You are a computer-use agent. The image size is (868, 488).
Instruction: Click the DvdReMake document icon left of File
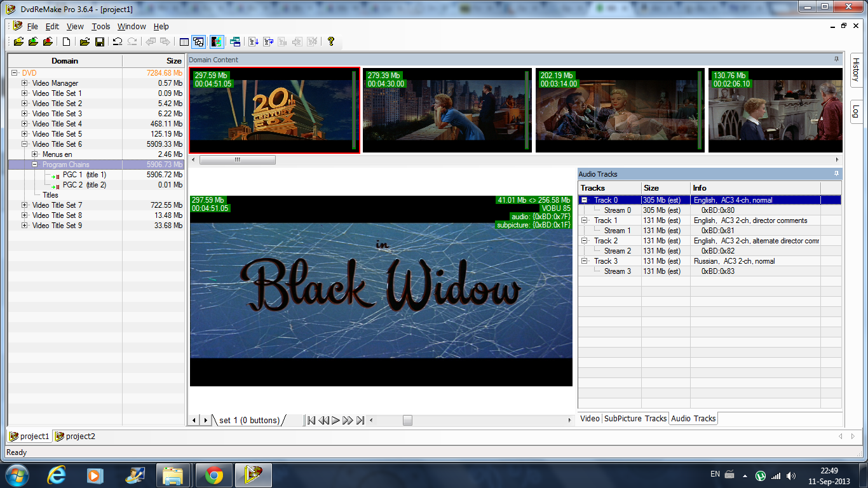tap(17, 26)
